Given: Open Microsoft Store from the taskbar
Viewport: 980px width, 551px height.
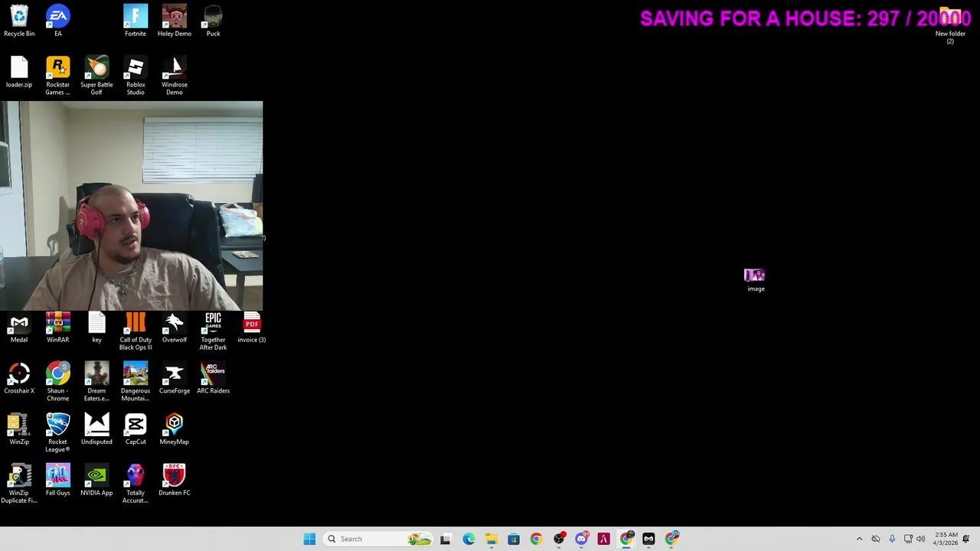Looking at the screenshot, I should tap(514, 539).
